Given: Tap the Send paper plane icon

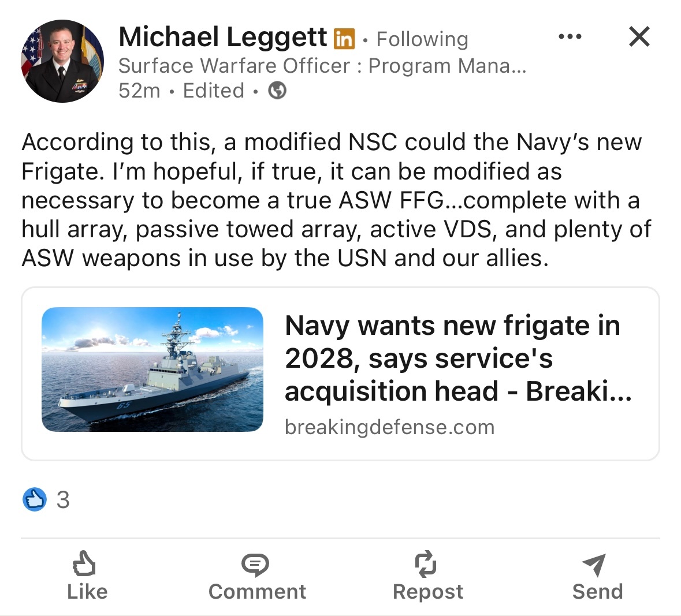Looking at the screenshot, I should (594, 565).
